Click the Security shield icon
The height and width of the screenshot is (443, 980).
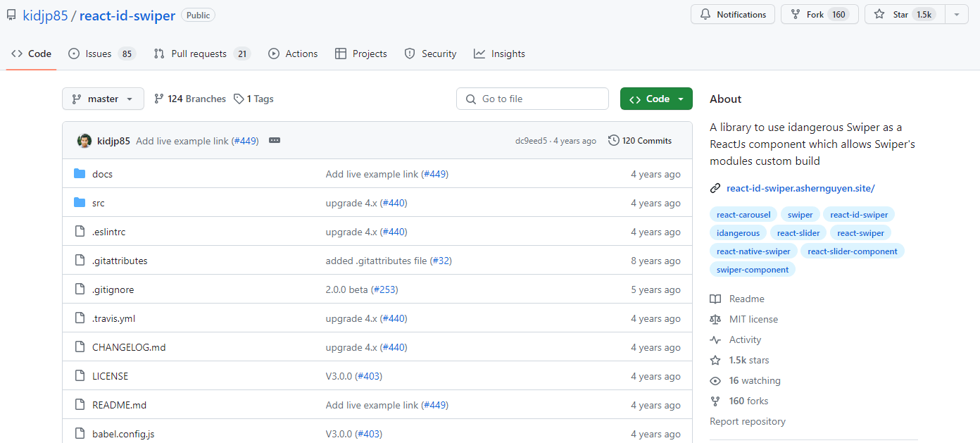pos(410,53)
